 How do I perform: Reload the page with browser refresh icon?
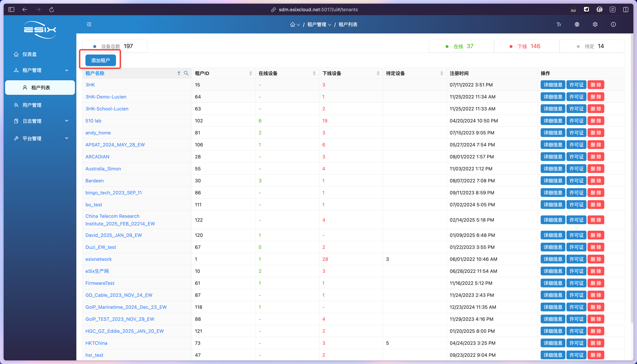click(x=52, y=9)
